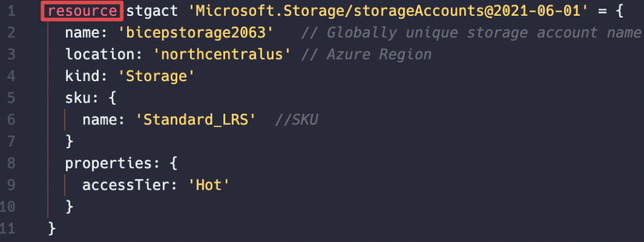Click the //SKU comment
This screenshot has height=242, width=644.
(297, 120)
